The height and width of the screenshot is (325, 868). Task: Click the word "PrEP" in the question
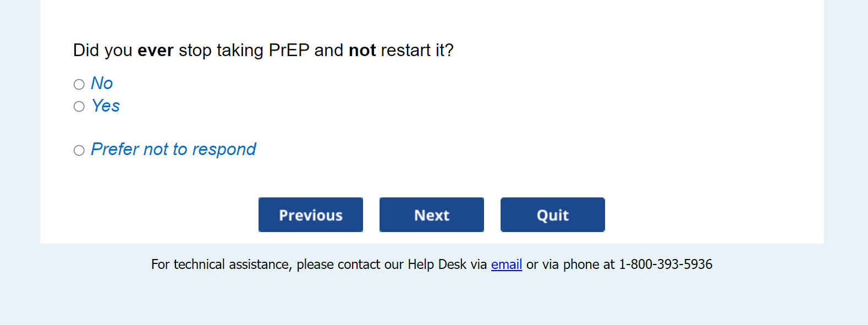coord(289,51)
